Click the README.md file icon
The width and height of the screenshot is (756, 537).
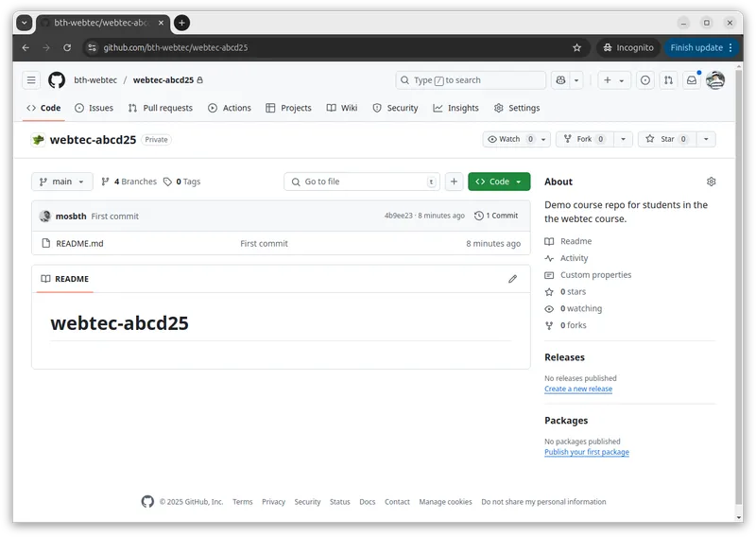(x=45, y=243)
